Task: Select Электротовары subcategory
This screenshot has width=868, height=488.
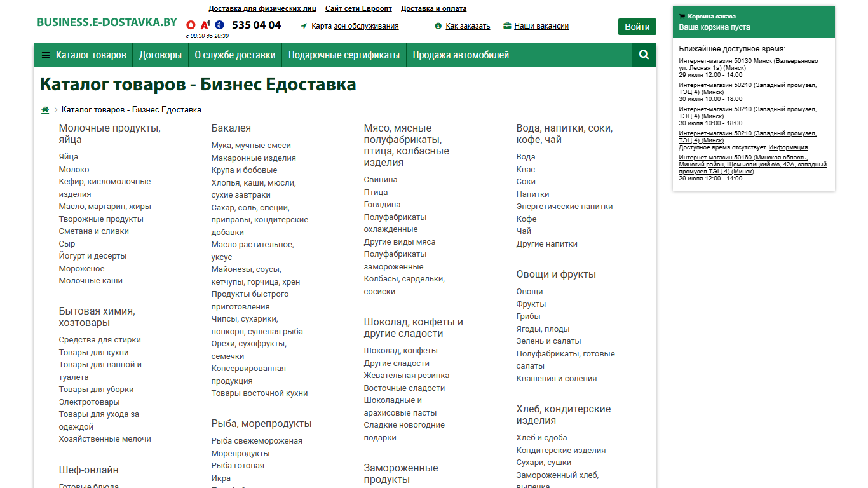Action: tap(89, 402)
